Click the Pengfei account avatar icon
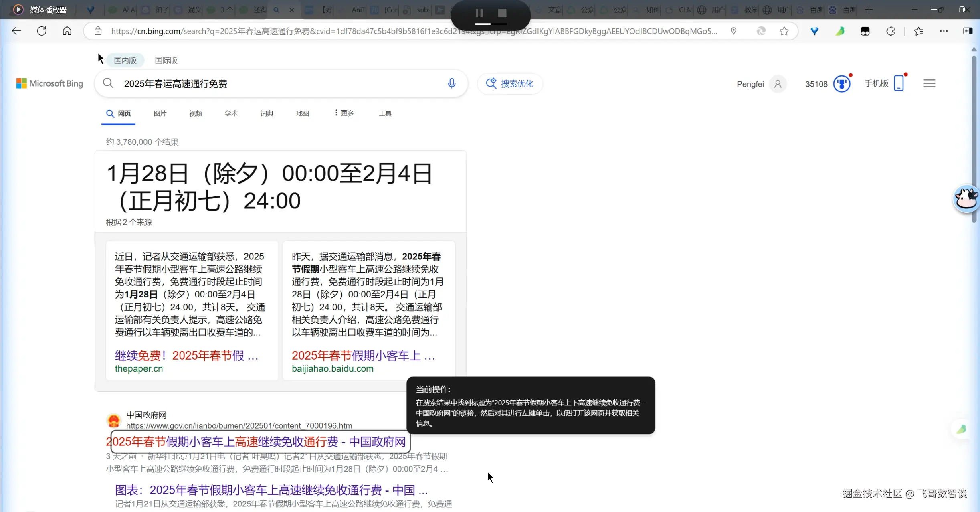Screen dimensions: 980x512 [x=778, y=84]
